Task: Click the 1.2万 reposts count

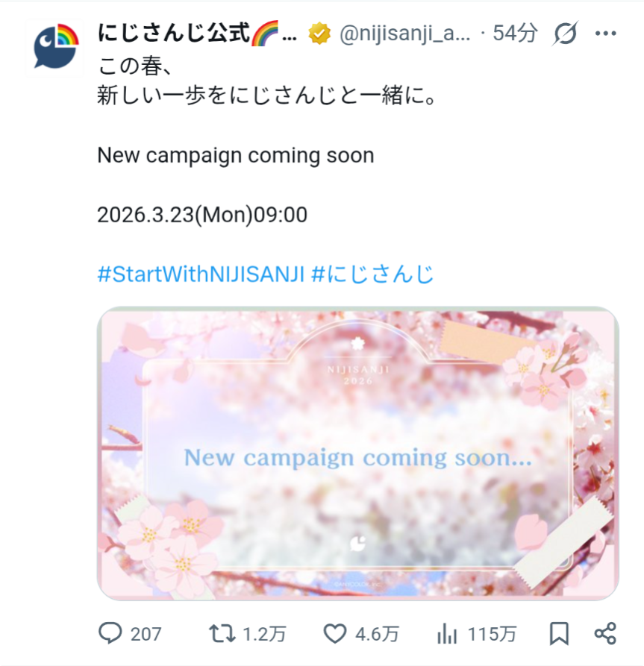Action: tap(264, 634)
